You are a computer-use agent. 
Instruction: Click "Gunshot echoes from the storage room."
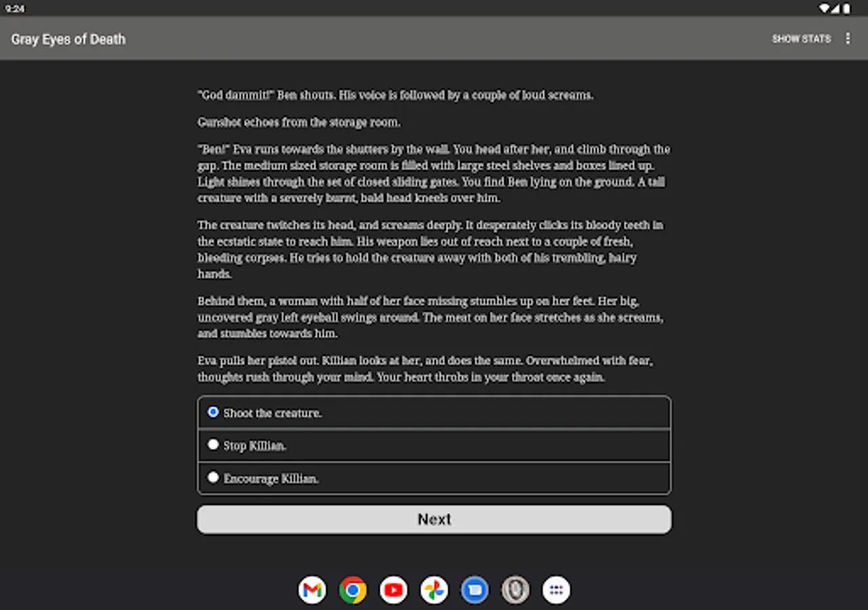(299, 123)
